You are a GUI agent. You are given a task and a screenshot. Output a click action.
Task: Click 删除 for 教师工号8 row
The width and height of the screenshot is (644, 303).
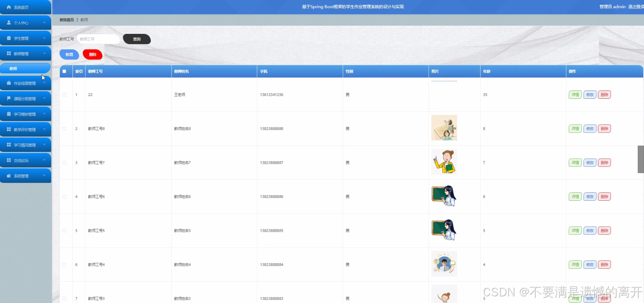pos(604,129)
